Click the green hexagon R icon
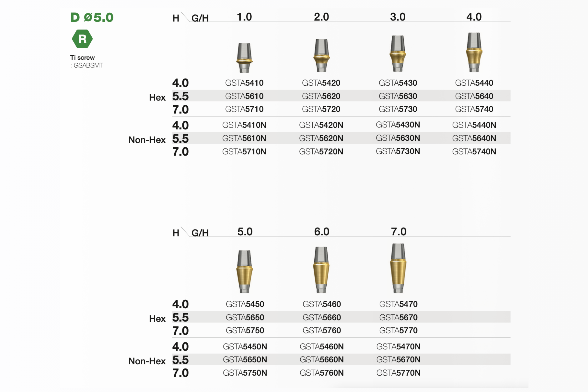The image size is (588, 392). [x=82, y=39]
